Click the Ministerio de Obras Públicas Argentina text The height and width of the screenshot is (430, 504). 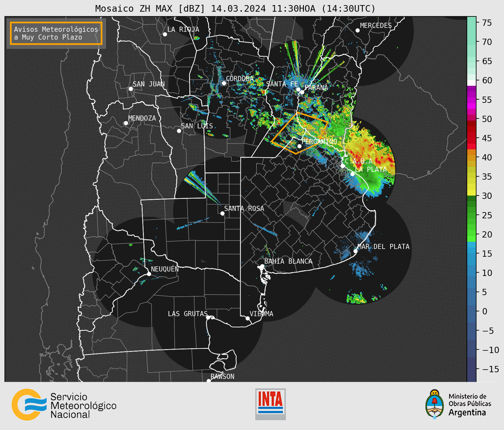470,405
